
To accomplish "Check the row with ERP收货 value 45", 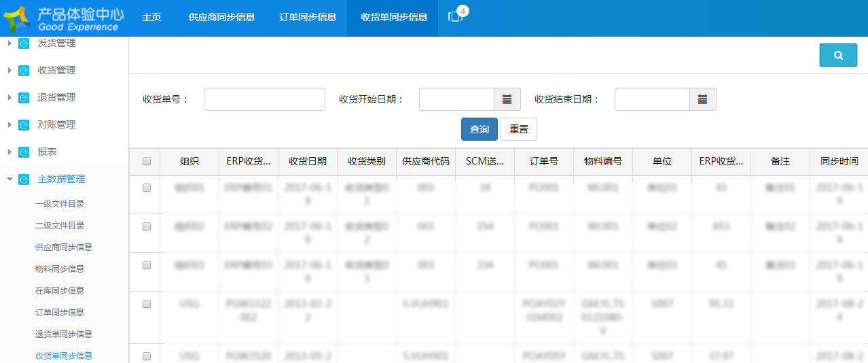I will [147, 266].
